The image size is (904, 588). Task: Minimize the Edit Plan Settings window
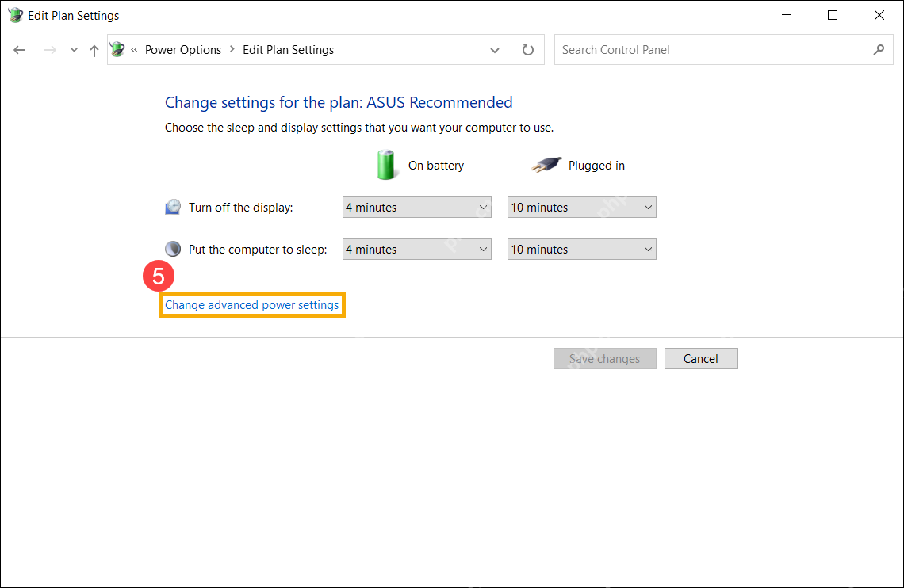point(787,16)
